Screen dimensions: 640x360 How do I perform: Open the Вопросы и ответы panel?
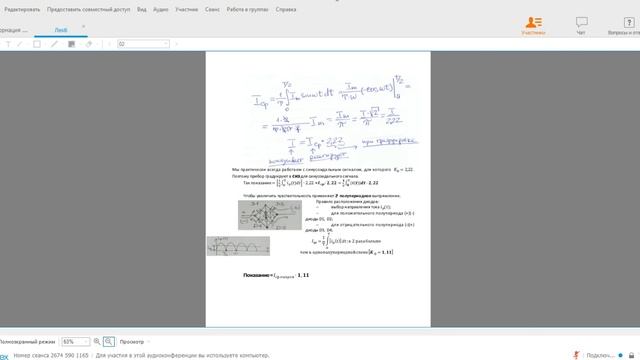point(624,25)
